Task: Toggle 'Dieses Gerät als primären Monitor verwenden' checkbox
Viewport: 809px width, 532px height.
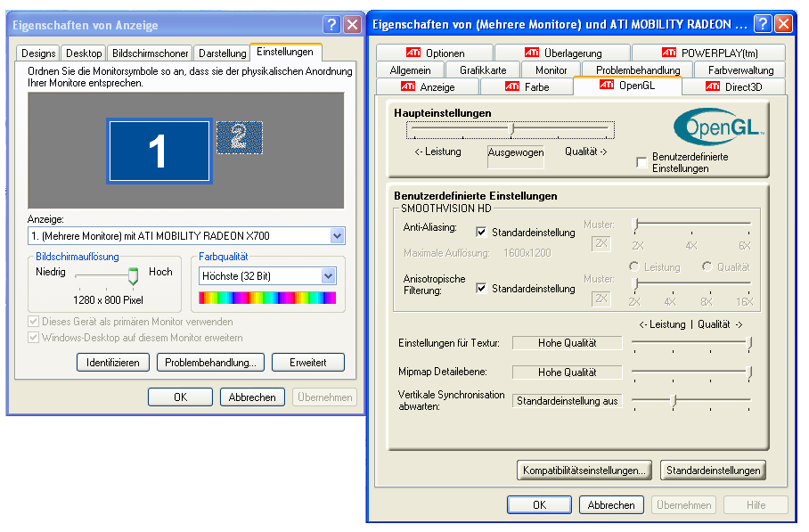Action: [x=34, y=322]
